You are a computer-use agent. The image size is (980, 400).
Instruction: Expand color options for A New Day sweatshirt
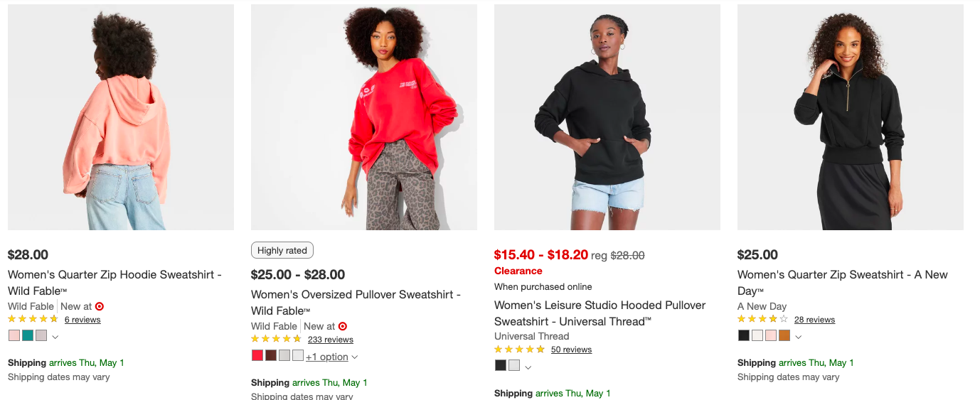798,337
